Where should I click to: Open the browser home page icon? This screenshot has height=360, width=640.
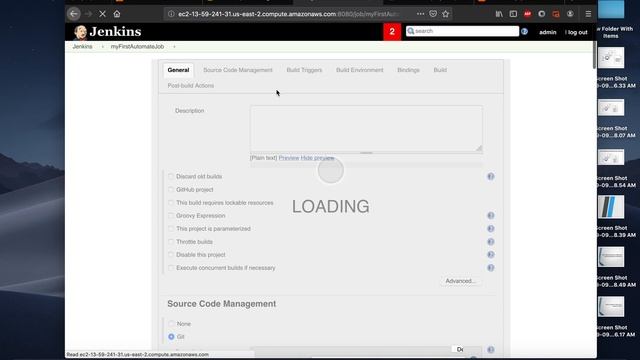point(117,14)
